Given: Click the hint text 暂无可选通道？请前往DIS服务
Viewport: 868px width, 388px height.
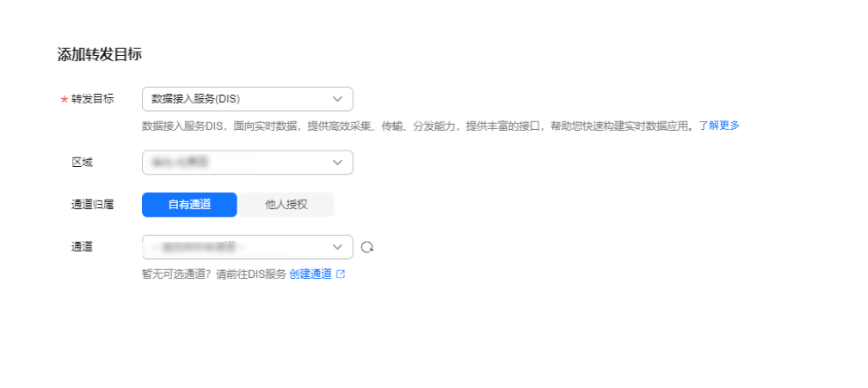Looking at the screenshot, I should 214,274.
